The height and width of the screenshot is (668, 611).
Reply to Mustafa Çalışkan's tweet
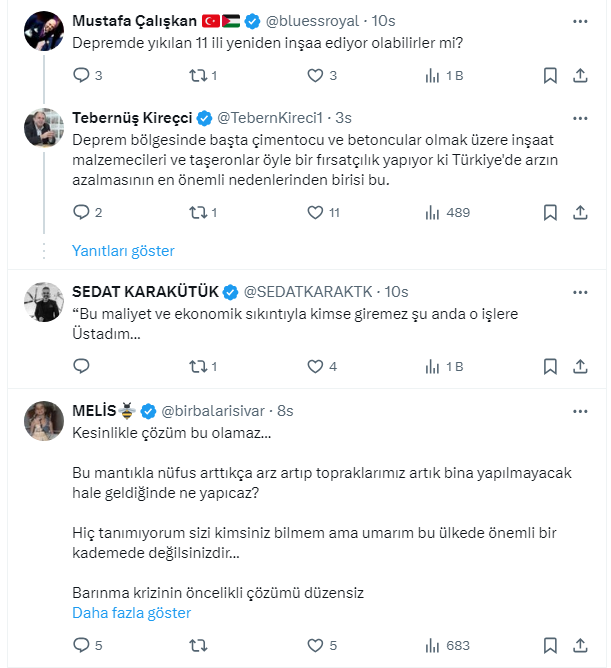click(x=82, y=75)
